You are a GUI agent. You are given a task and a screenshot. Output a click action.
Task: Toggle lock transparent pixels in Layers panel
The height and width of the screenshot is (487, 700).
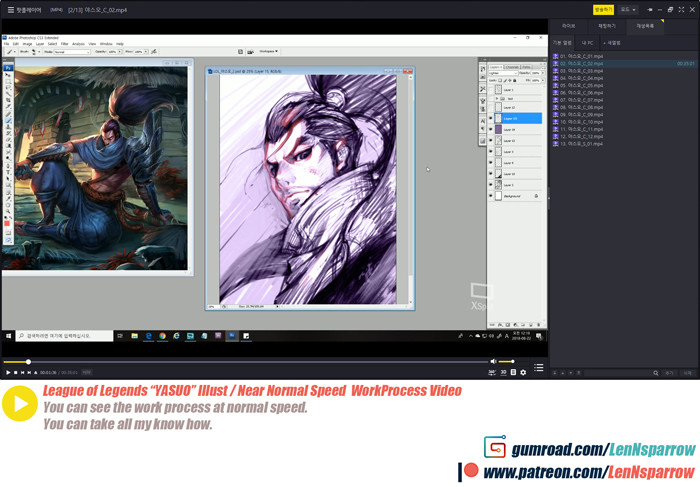coord(500,80)
